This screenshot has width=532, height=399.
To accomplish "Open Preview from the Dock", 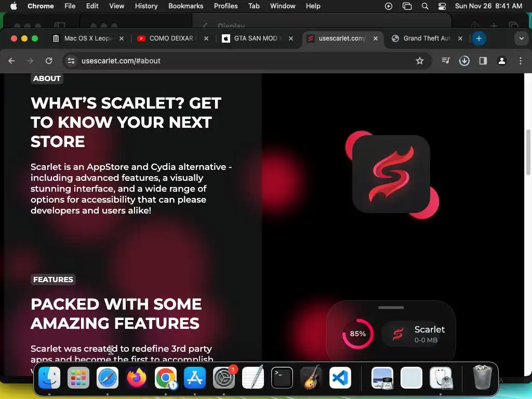I will pyautogui.click(x=382, y=378).
